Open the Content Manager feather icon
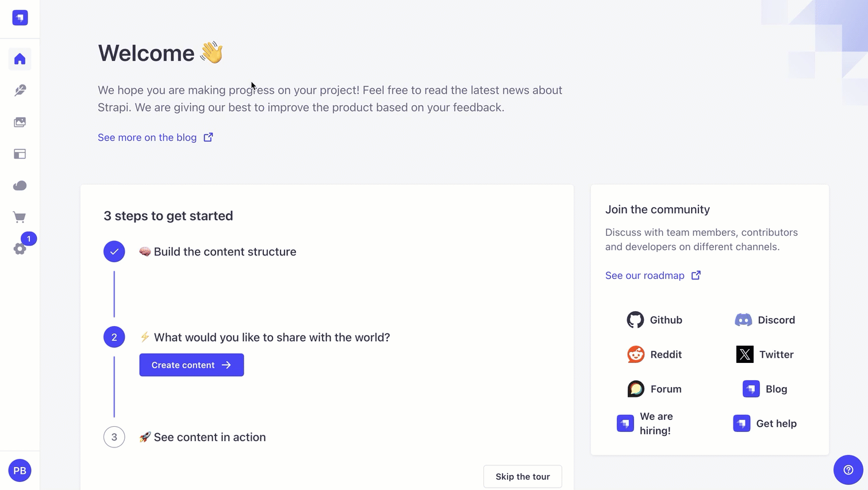 click(x=20, y=91)
